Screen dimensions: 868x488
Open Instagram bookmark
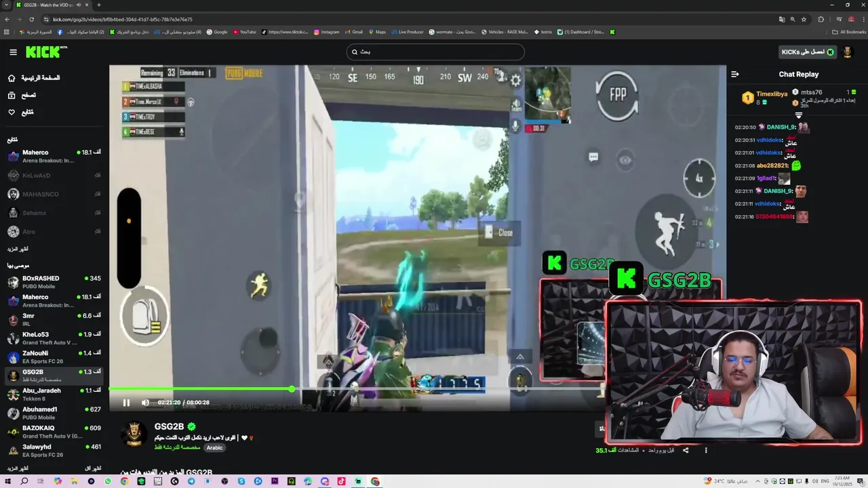[326, 32]
